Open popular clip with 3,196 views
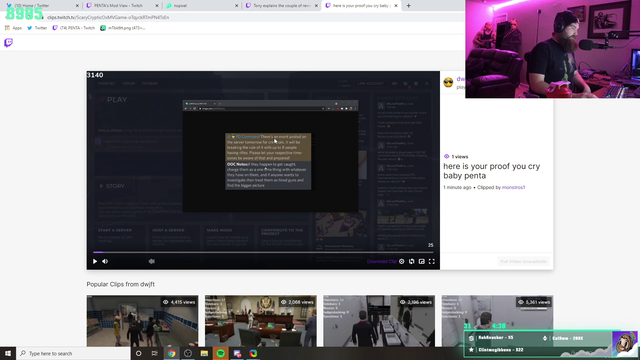The height and width of the screenshot is (360, 640). coord(379,321)
